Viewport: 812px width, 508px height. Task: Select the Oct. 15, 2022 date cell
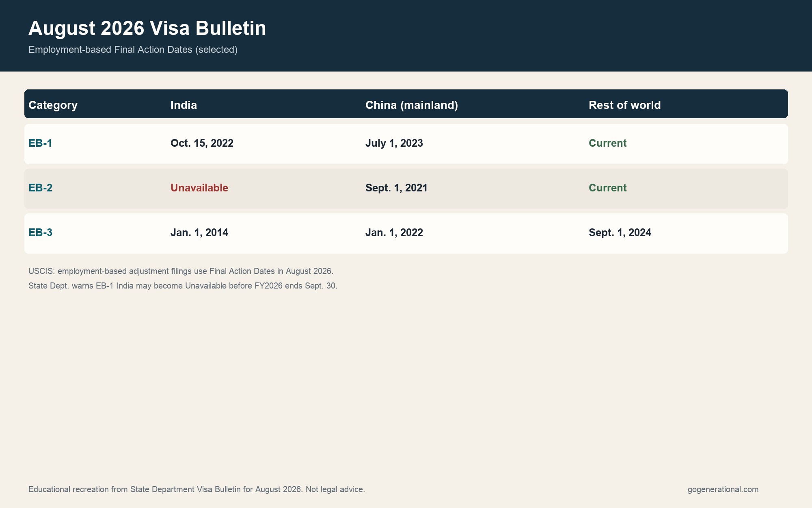(202, 143)
